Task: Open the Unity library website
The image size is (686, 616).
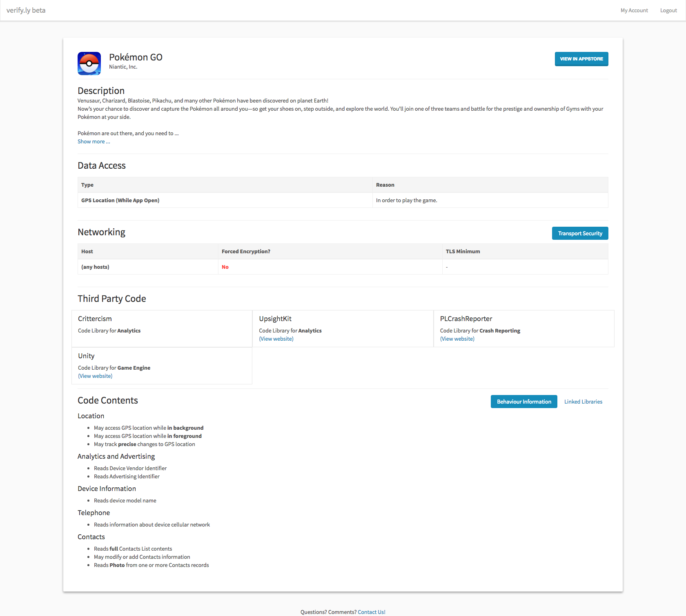Action: coord(95,376)
